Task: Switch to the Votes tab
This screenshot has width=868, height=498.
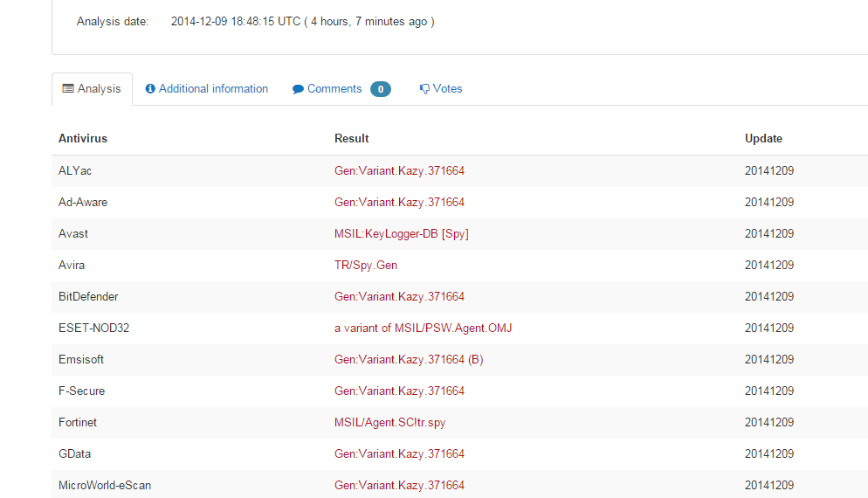Action: [441, 88]
